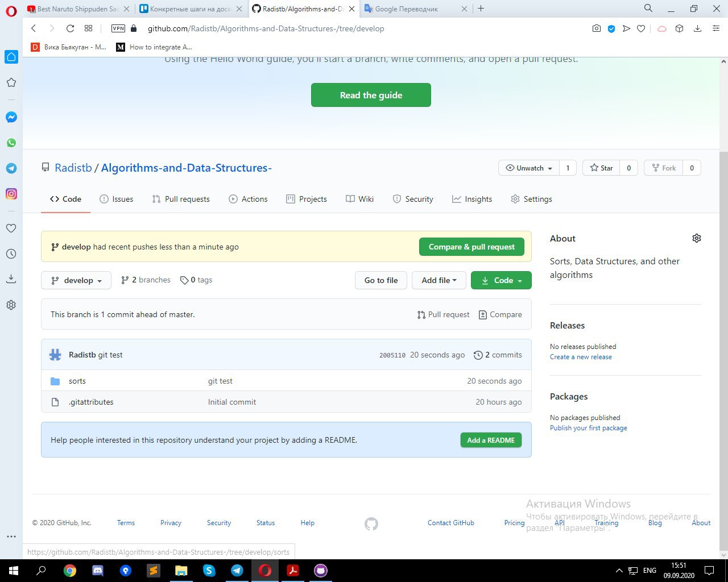Viewport: 728px width, 582px height.
Task: Open the Projects tab
Action: point(307,199)
